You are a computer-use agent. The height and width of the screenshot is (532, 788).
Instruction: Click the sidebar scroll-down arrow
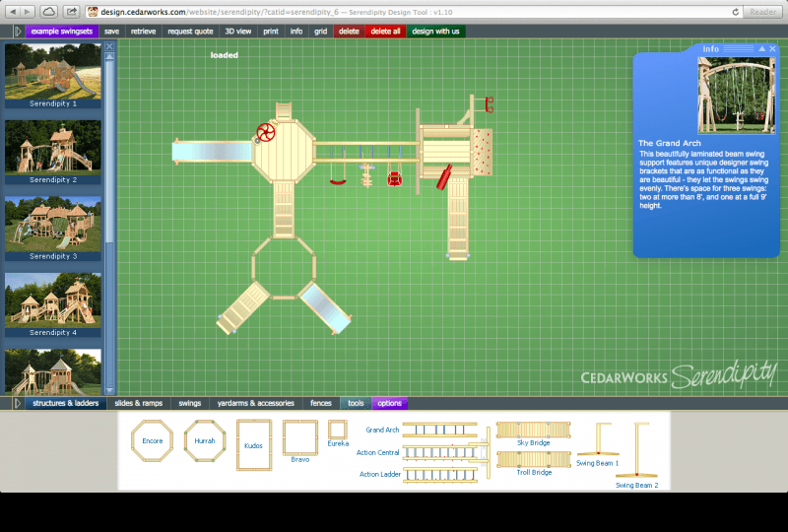(109, 390)
